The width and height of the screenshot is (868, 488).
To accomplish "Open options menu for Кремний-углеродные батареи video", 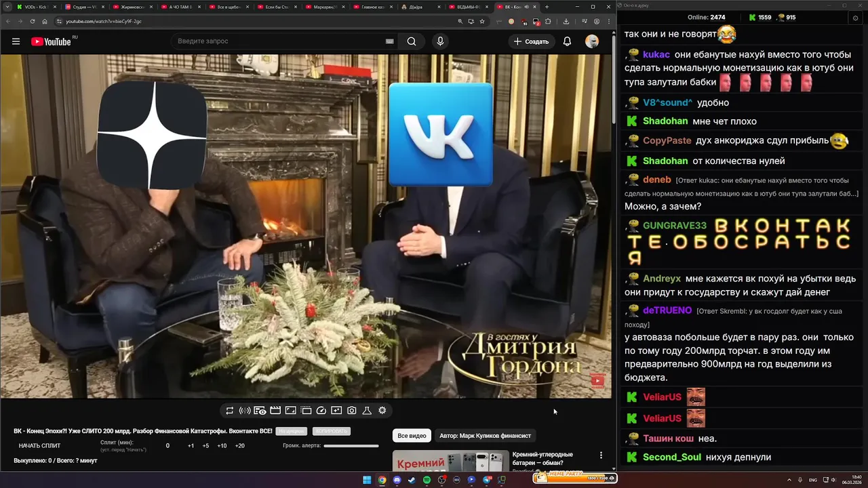I will 601,455.
